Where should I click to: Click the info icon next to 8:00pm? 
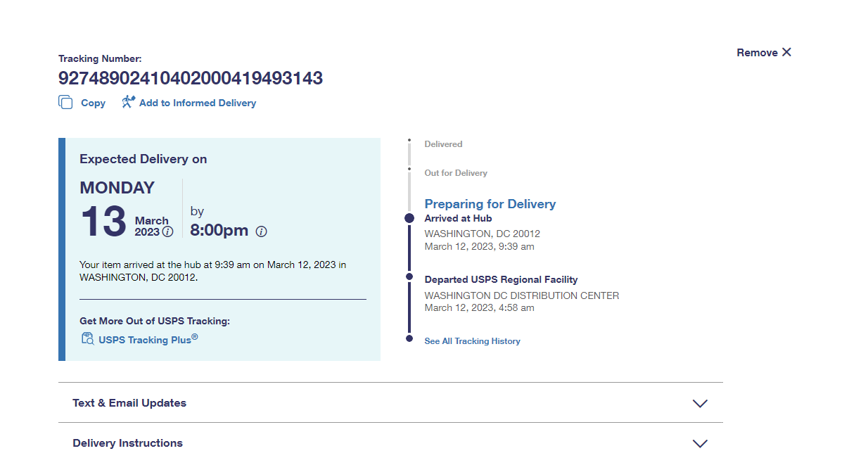[261, 231]
